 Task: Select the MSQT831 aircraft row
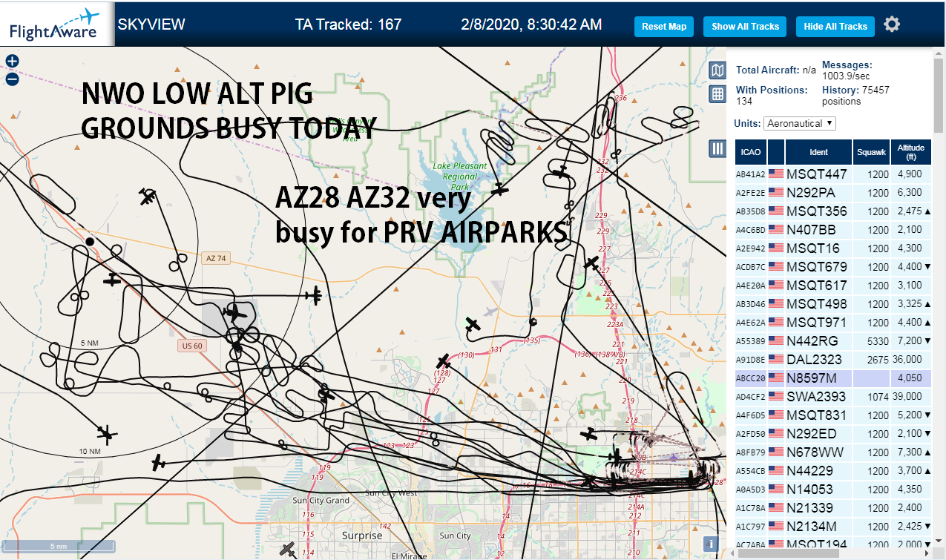click(x=833, y=415)
